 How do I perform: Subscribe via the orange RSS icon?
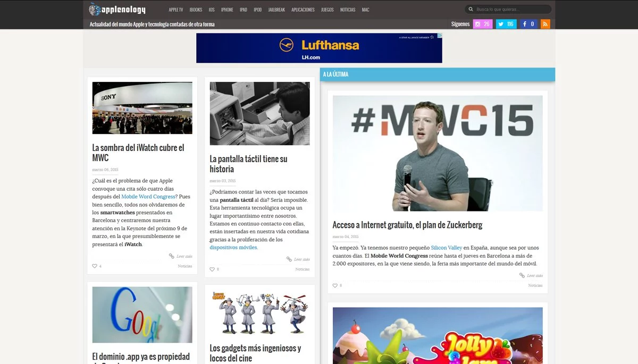545,24
